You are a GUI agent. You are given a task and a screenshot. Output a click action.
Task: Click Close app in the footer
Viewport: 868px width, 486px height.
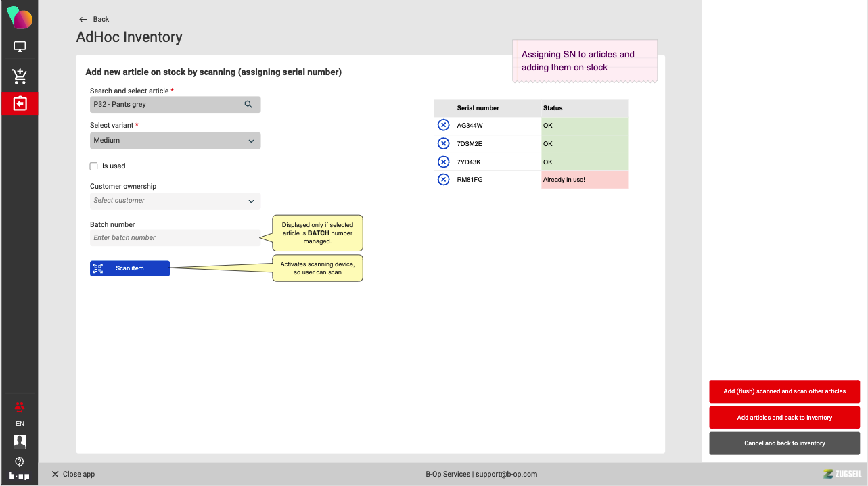click(73, 475)
